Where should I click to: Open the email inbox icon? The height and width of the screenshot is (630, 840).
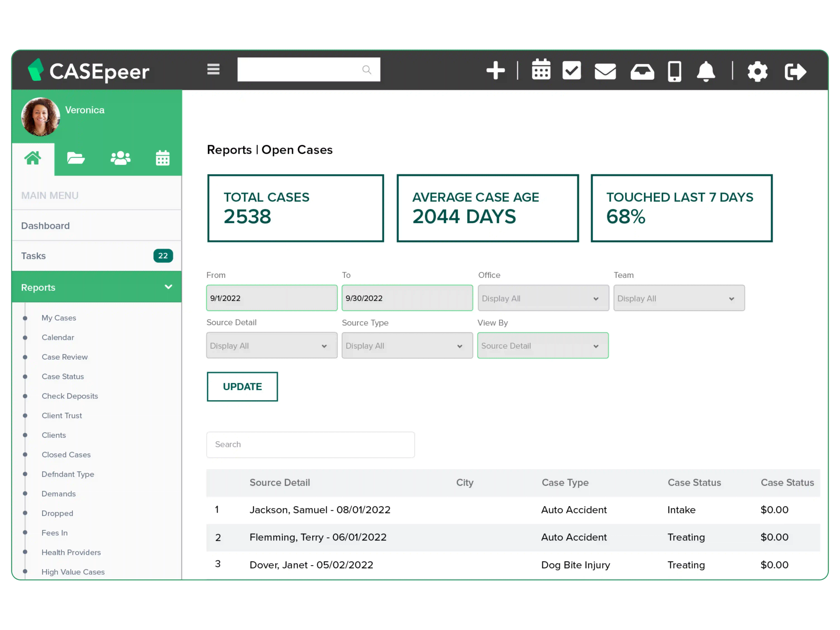click(x=605, y=71)
